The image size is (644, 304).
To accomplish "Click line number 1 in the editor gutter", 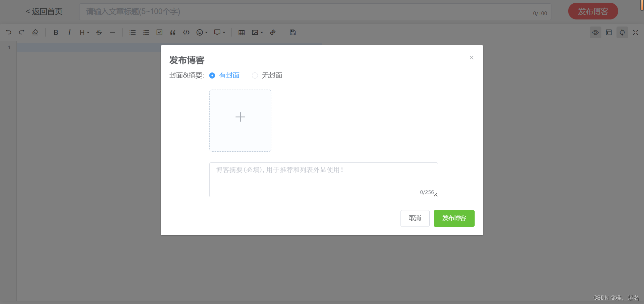I will (x=9, y=48).
